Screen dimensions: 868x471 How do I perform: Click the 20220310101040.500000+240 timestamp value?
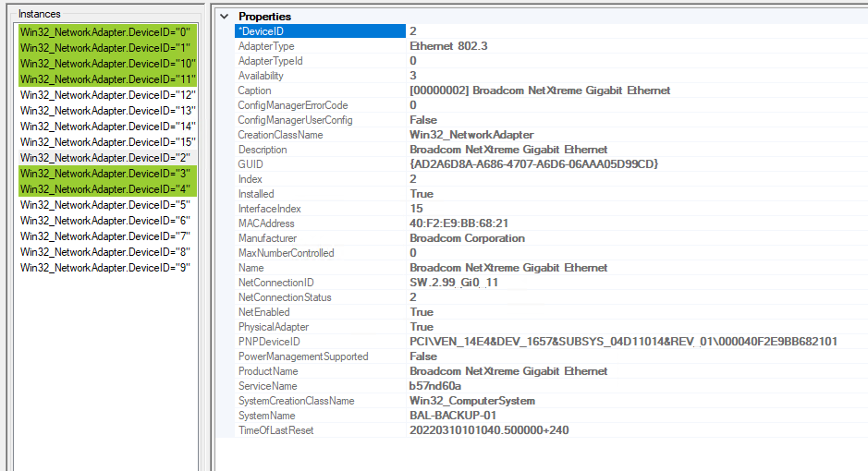coord(489,430)
